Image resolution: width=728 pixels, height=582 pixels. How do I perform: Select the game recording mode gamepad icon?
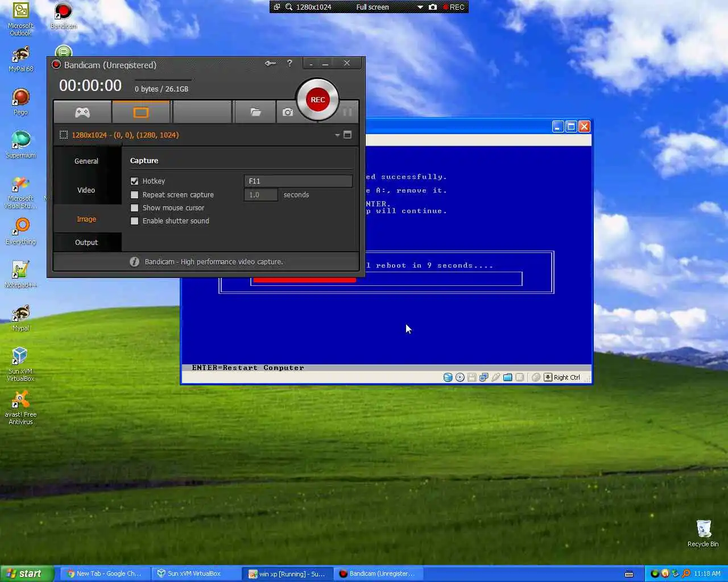(82, 112)
